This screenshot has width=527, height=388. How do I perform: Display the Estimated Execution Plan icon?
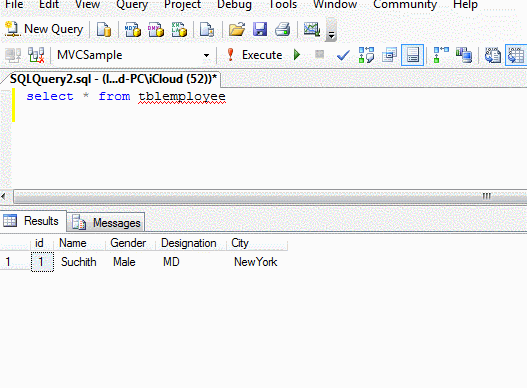click(x=366, y=55)
